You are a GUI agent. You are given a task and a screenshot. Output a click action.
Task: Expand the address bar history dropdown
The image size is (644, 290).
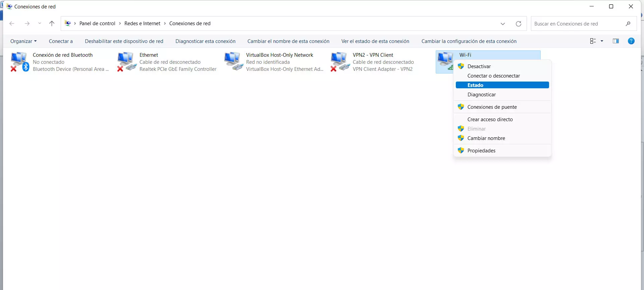tap(503, 24)
